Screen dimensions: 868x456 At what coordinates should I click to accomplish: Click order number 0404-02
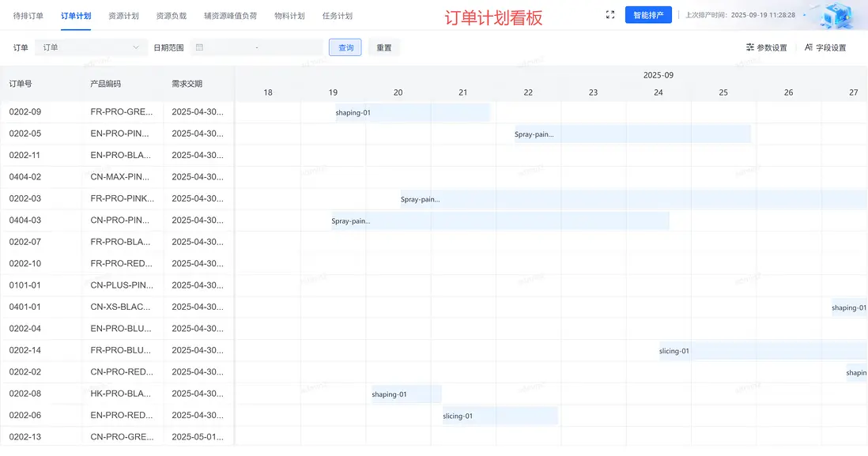pyautogui.click(x=25, y=176)
